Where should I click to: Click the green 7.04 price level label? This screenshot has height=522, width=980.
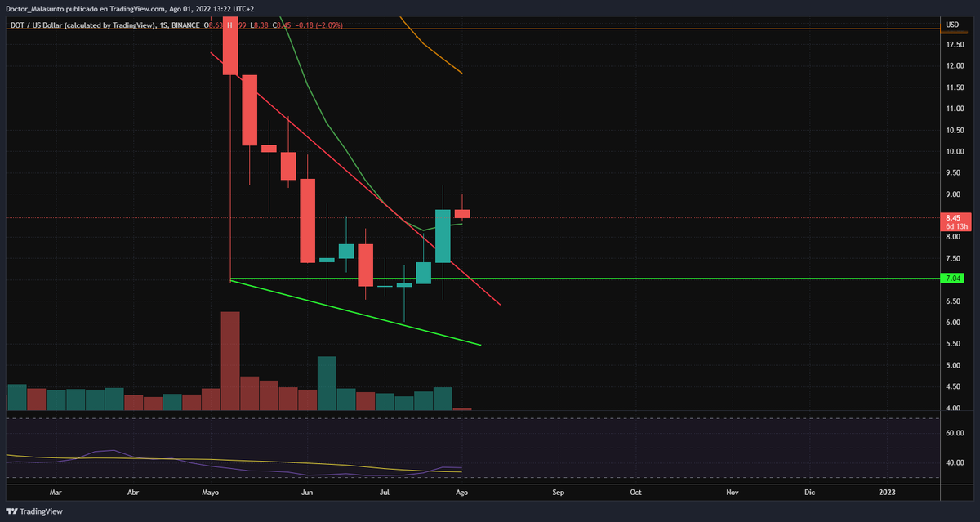click(x=951, y=279)
